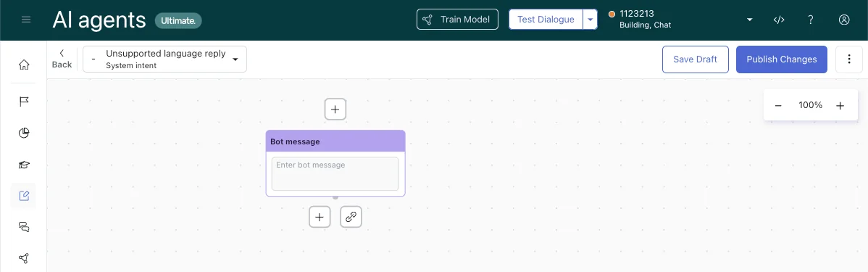This screenshot has height=272, width=868.
Task: Click the Test Dialogue button
Action: click(546, 20)
